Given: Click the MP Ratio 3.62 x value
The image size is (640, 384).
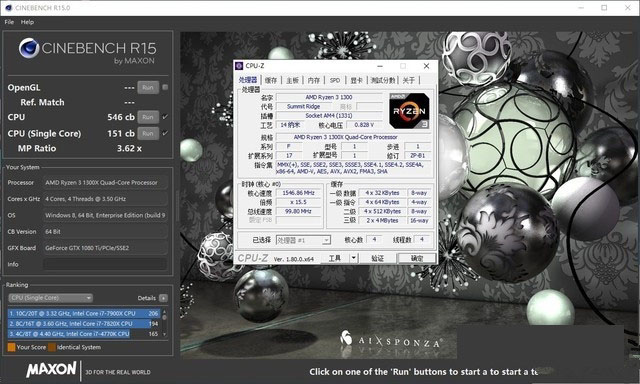Looking at the screenshot, I should (x=129, y=149).
